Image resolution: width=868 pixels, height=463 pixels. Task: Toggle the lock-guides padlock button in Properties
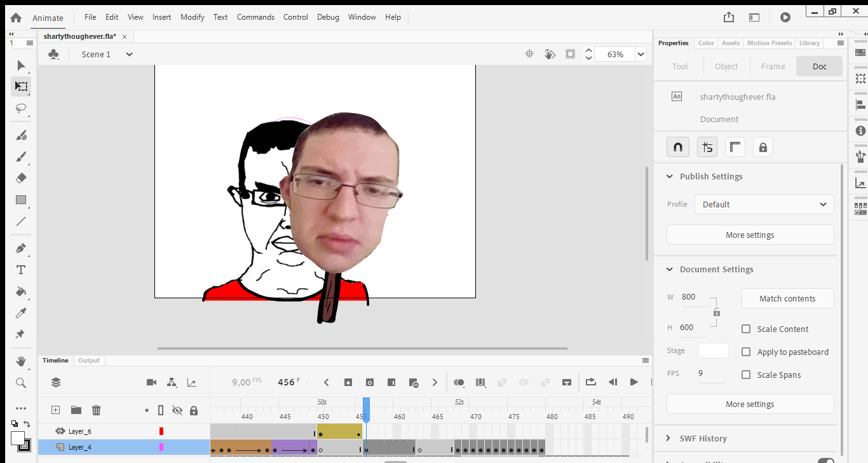(763, 148)
